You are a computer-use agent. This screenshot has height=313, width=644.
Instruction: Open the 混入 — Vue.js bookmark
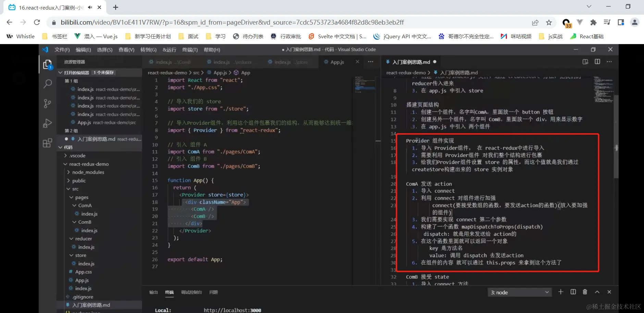(x=96, y=36)
